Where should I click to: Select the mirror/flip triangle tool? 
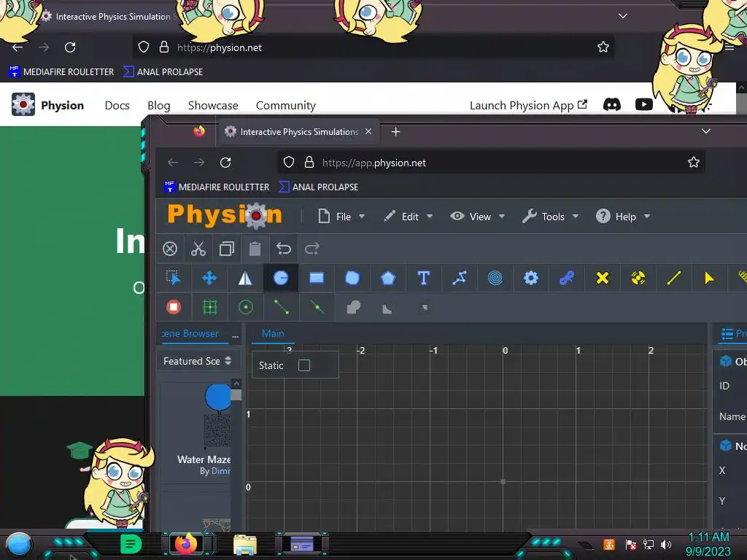coord(245,278)
